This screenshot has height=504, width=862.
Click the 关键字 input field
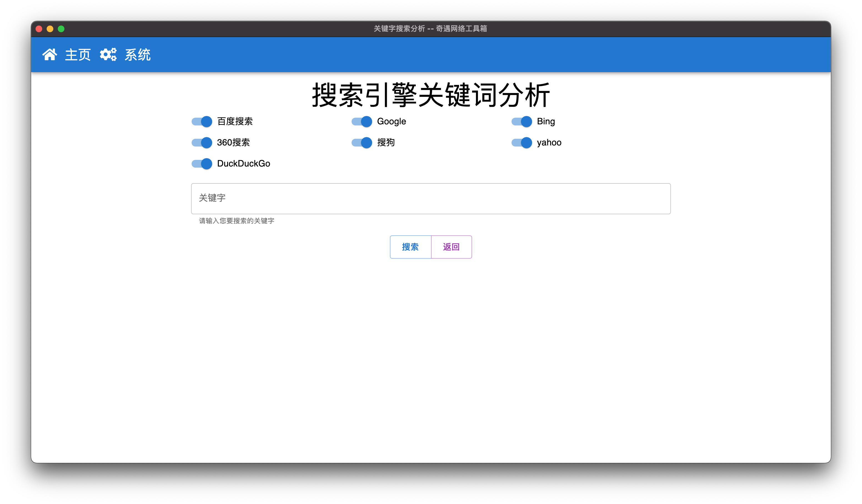431,199
